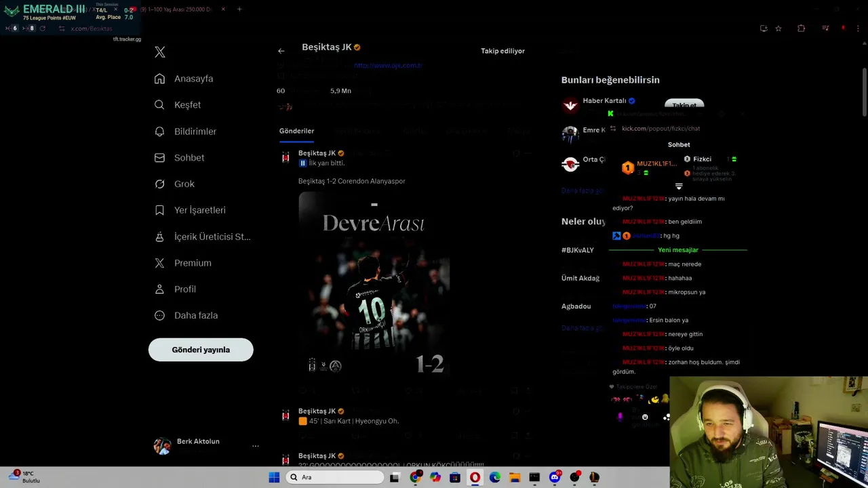
Task: Open Chrome from the taskbar
Action: [x=415, y=477]
